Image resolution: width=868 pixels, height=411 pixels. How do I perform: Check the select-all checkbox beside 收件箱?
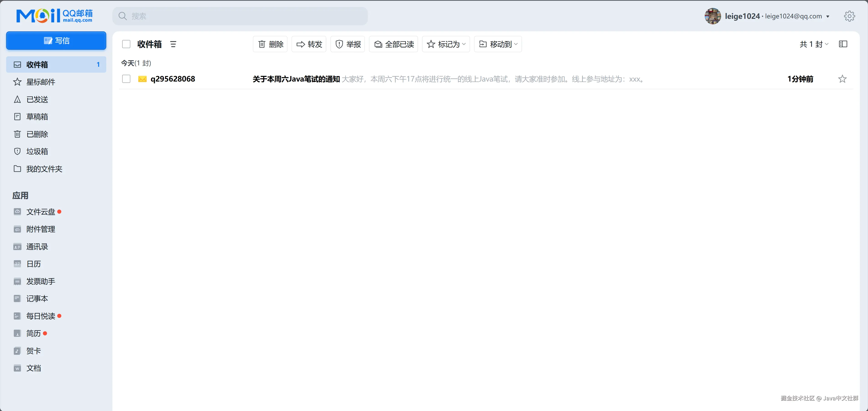click(x=126, y=44)
